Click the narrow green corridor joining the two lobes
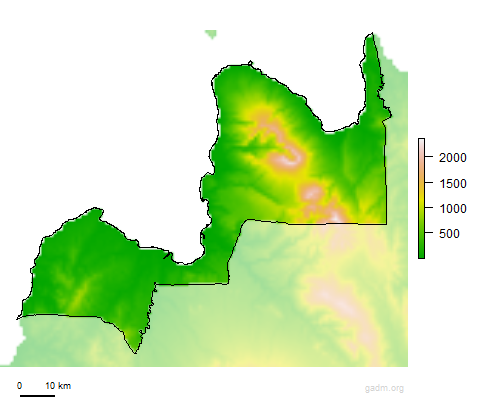Screen dimensions: 480x397 coord(197,273)
